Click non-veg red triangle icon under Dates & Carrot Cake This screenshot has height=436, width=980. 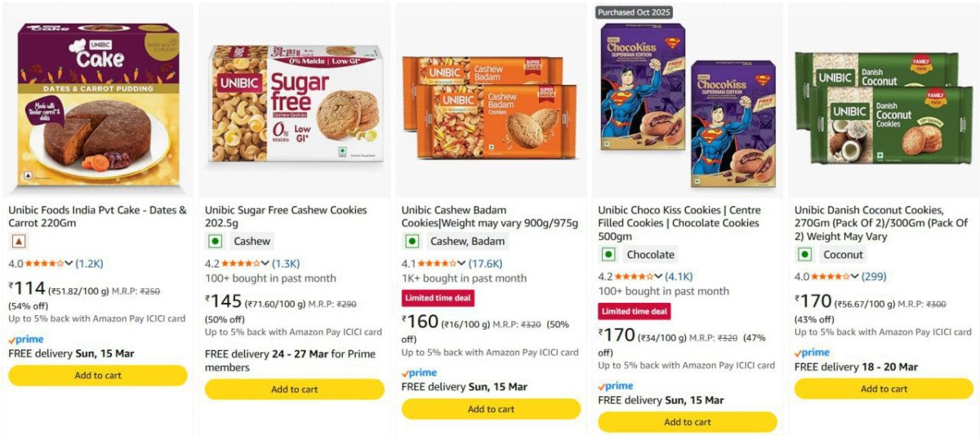click(x=19, y=242)
